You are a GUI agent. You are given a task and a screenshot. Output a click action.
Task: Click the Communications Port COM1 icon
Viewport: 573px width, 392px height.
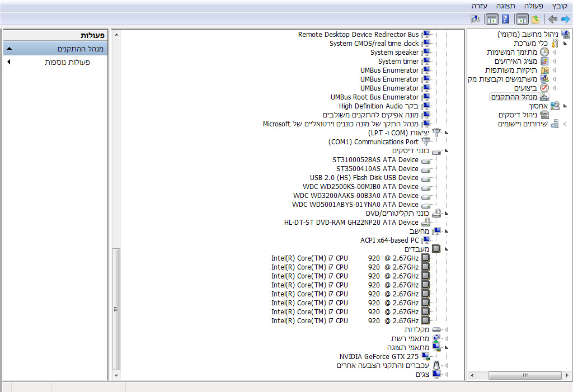click(426, 141)
